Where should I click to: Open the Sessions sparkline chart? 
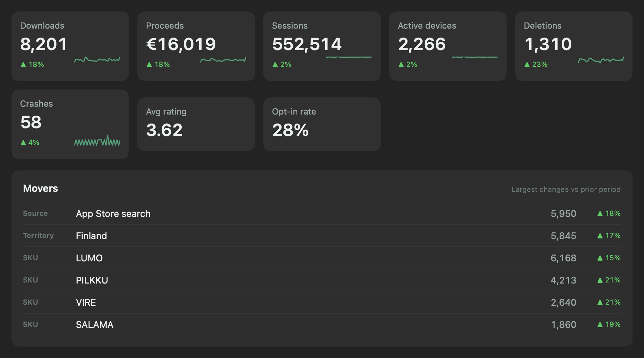point(349,57)
